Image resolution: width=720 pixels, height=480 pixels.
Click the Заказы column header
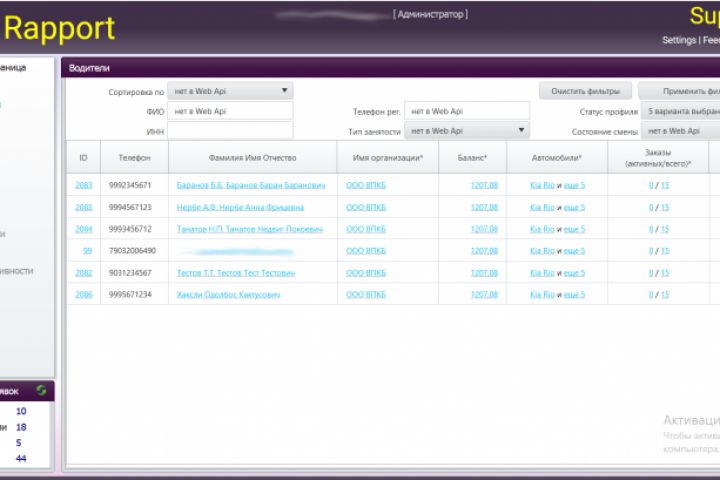click(x=658, y=158)
